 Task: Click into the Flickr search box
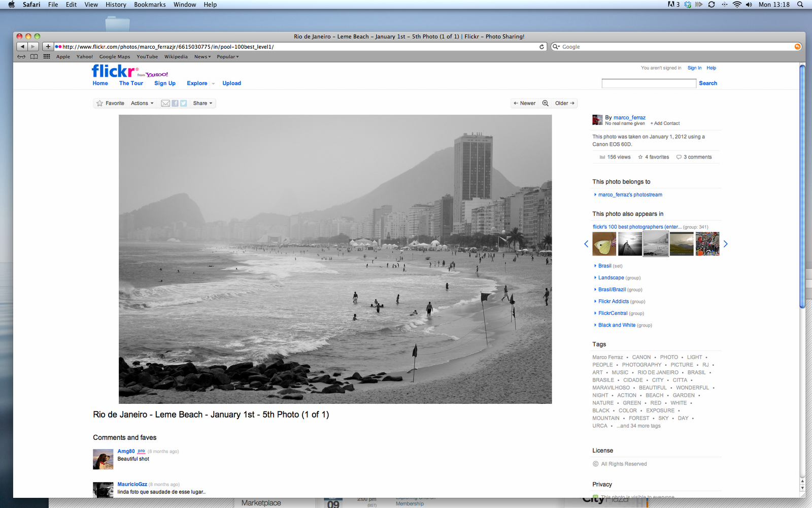[649, 83]
